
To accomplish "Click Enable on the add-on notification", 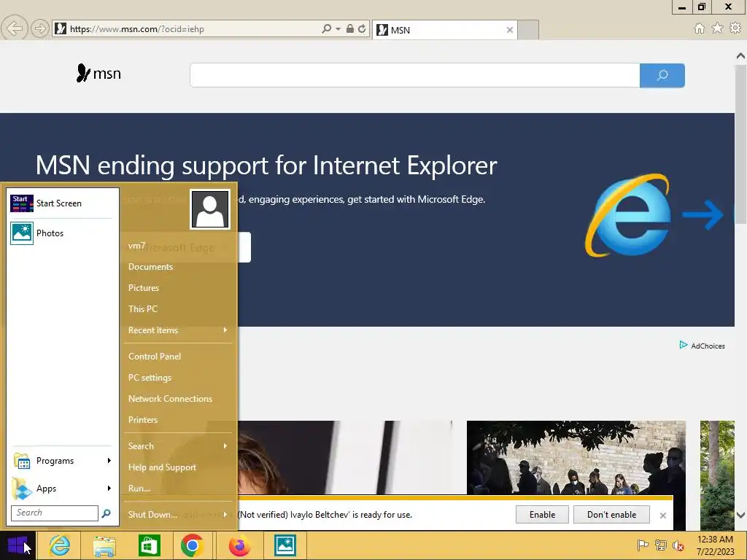I will point(542,515).
